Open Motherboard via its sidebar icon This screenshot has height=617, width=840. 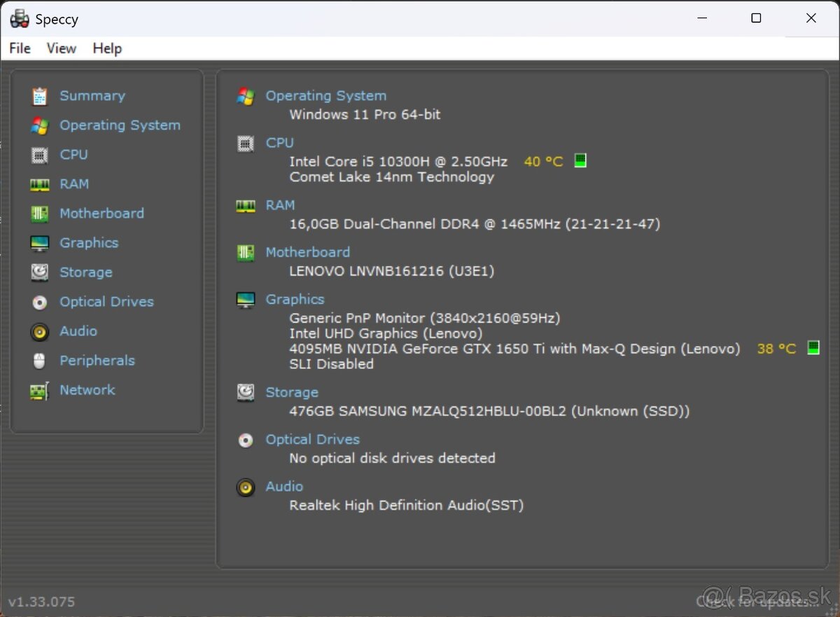point(40,214)
